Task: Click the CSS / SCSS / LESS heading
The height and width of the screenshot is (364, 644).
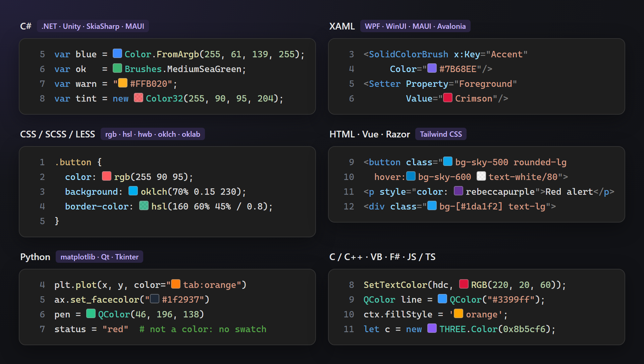Action: click(58, 134)
